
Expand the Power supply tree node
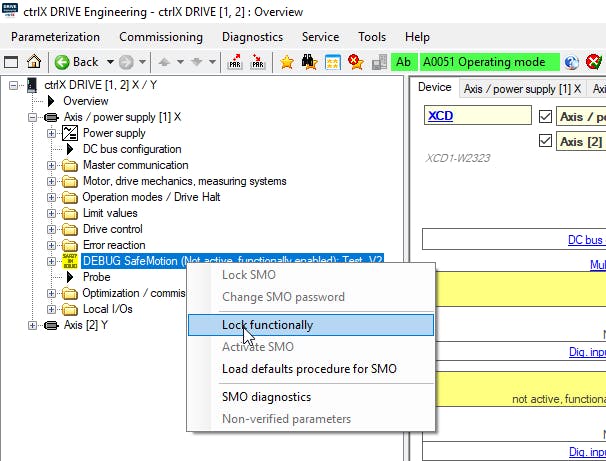51,133
